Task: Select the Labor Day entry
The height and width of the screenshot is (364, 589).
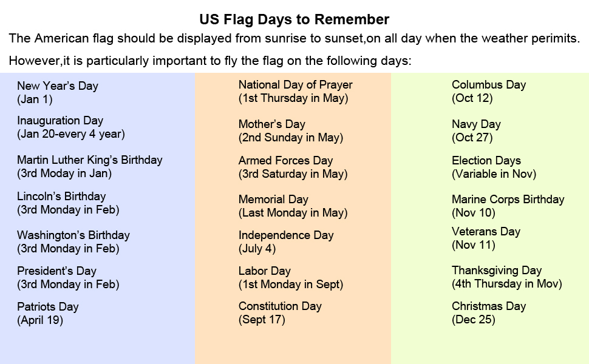Action: click(x=264, y=271)
